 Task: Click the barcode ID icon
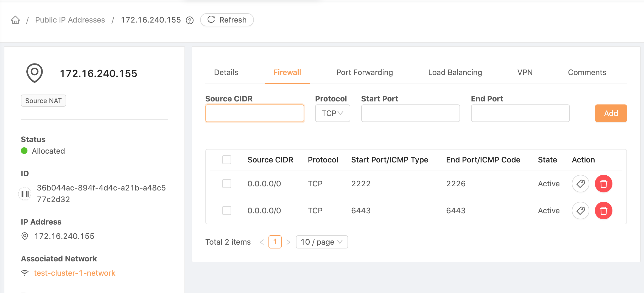point(25,194)
